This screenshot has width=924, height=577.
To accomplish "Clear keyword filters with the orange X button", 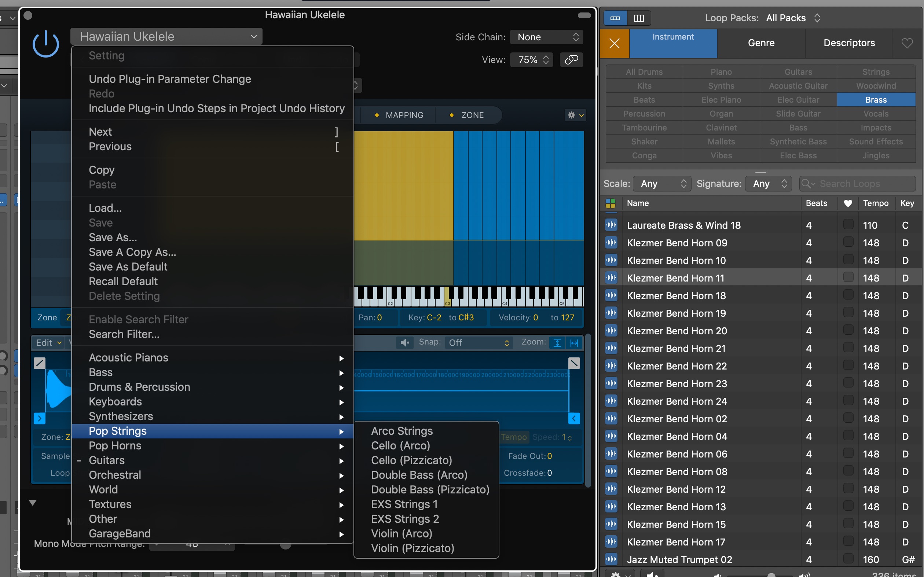I will (614, 43).
